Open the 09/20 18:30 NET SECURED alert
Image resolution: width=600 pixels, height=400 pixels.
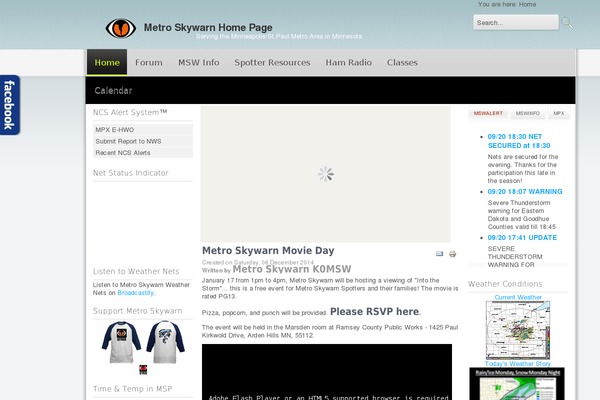click(519, 141)
